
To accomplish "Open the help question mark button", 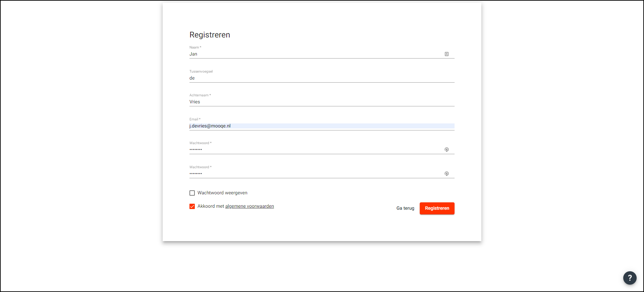I will [630, 278].
